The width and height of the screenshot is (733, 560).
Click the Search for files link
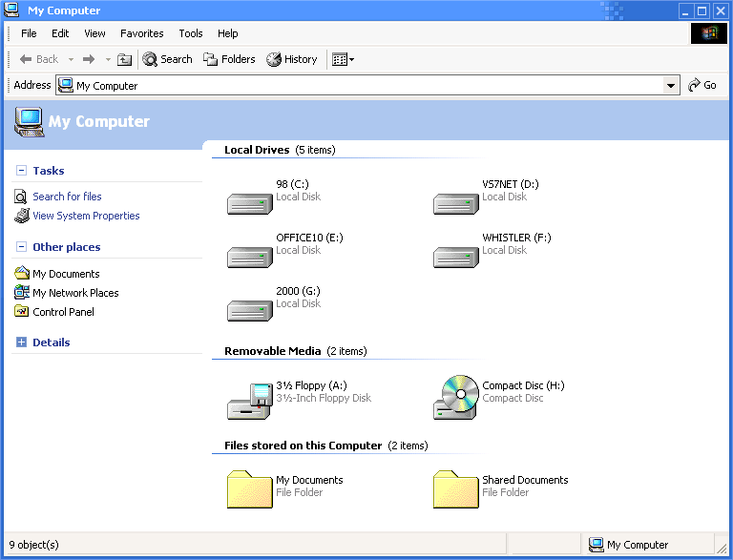coord(67,197)
